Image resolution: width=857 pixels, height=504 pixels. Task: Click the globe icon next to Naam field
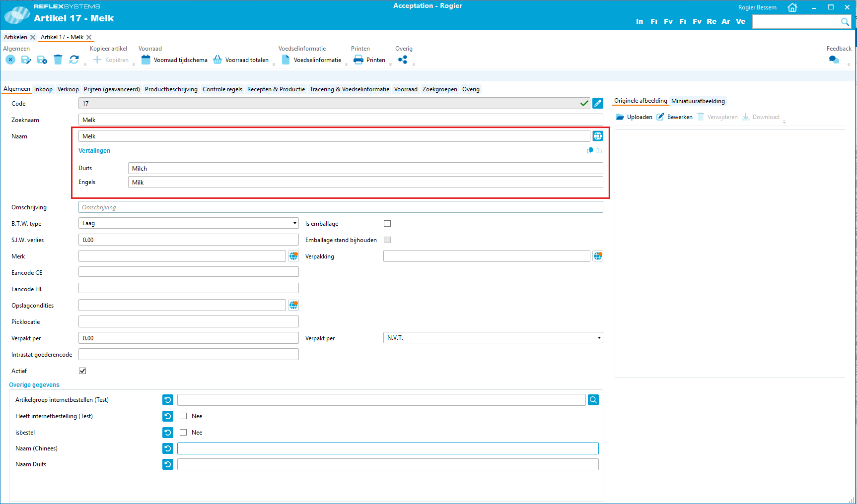(x=598, y=136)
